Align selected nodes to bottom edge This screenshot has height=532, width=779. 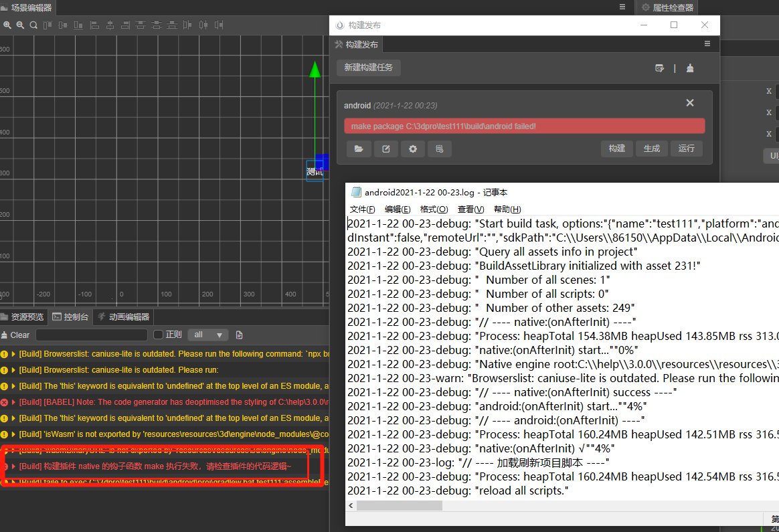tap(78, 25)
